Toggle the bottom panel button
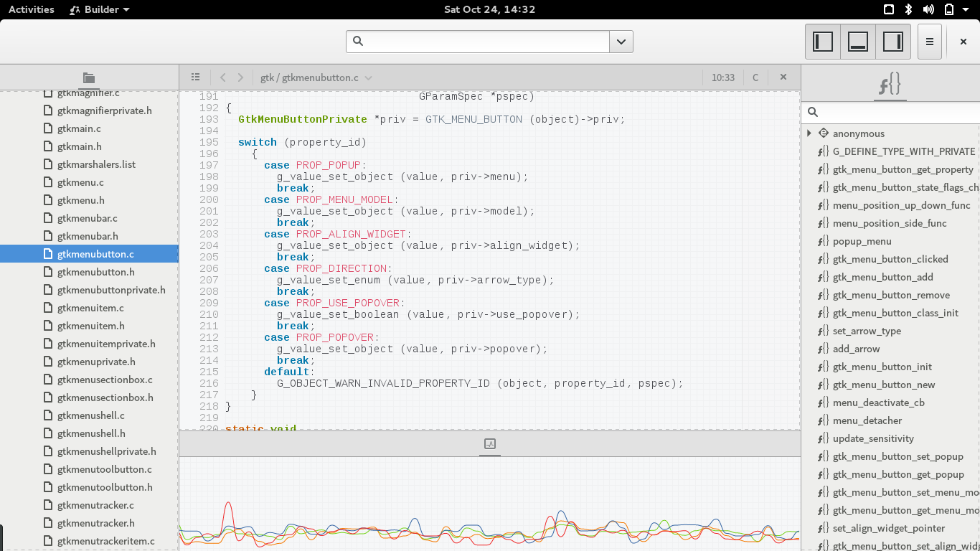The image size is (980, 551). (858, 42)
